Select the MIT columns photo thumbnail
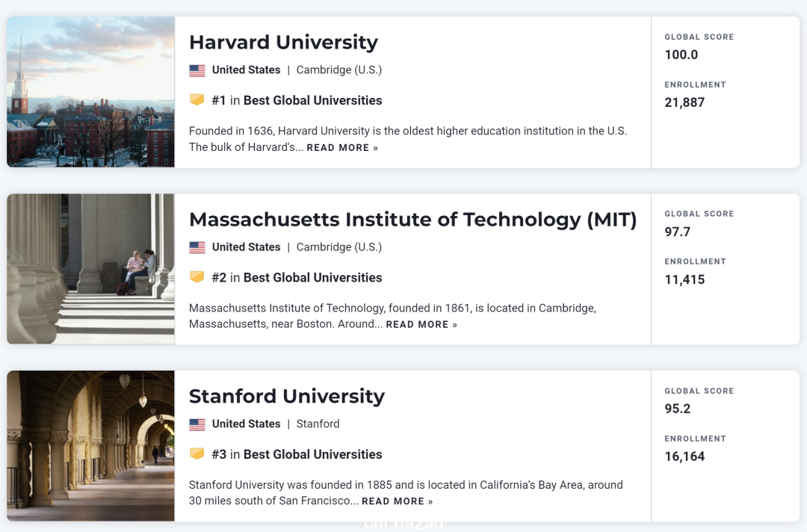Screen dimensions: 807x532 tap(90, 269)
